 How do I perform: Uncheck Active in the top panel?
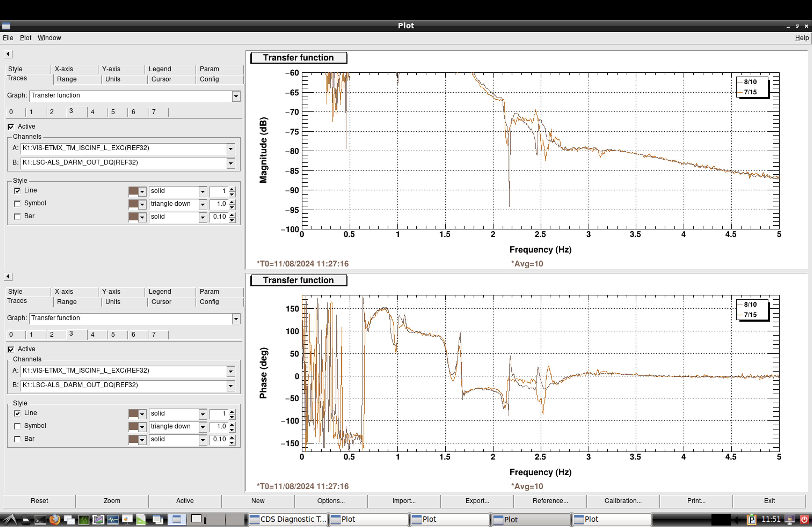pos(11,127)
